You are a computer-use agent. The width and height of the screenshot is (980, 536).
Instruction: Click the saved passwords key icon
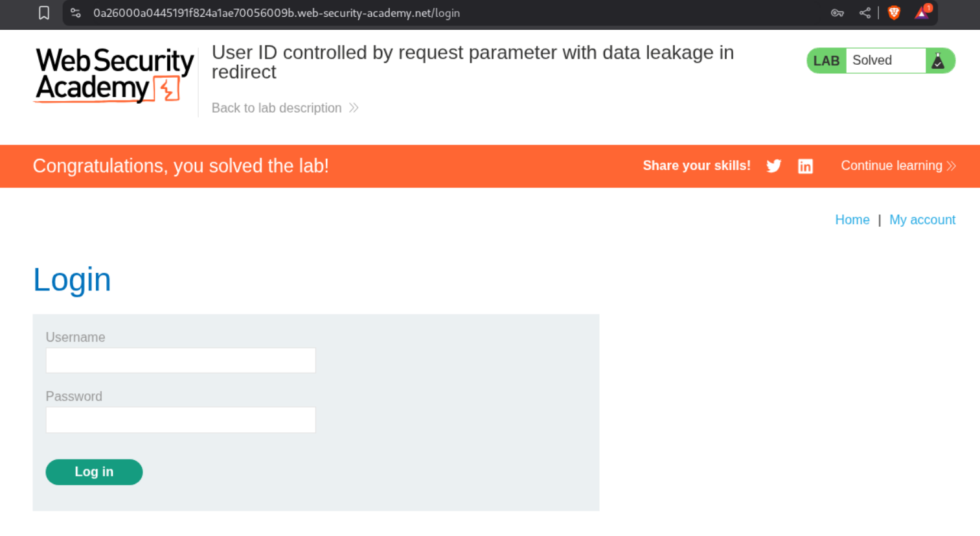pos(837,13)
